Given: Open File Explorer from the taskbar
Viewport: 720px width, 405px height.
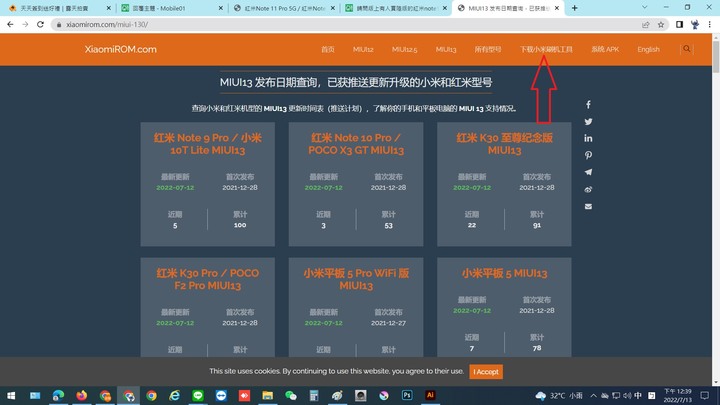Looking at the screenshot, I should click(268, 395).
